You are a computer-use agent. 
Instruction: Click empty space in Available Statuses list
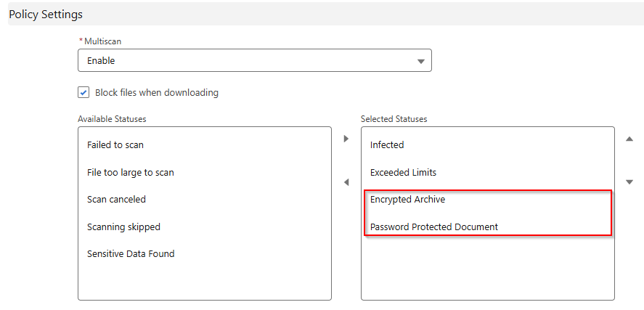pos(203,283)
